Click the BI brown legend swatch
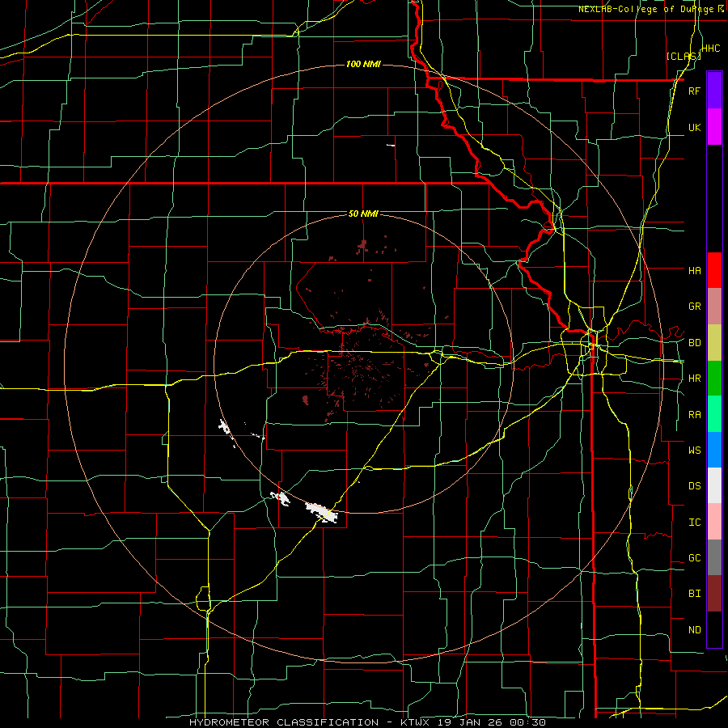The height and width of the screenshot is (728, 728). pyautogui.click(x=714, y=594)
